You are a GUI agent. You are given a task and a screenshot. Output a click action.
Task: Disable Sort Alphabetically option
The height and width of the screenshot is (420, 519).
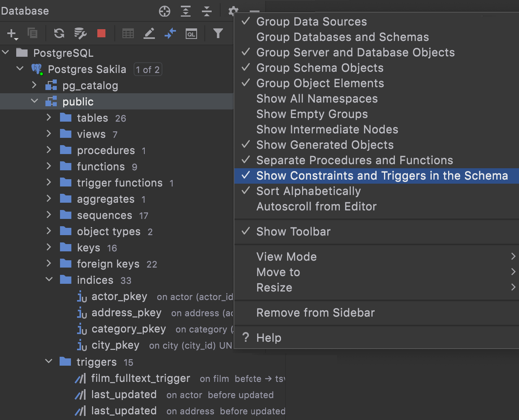pyautogui.click(x=308, y=191)
